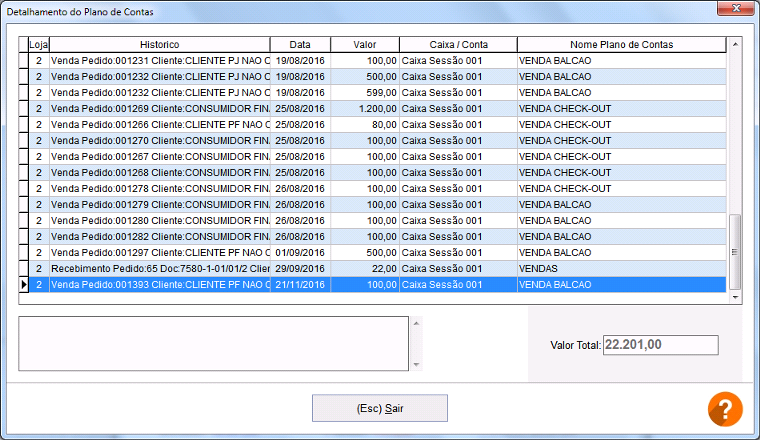Click inside the empty notes text box
Viewport: 760px width, 440px height.
click(213, 343)
